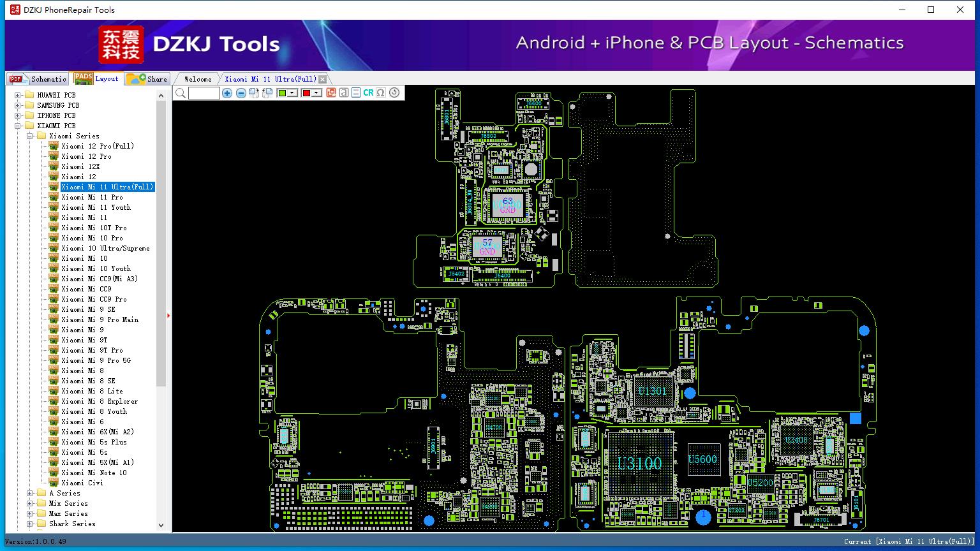The height and width of the screenshot is (551, 980).
Task: Click the magnifier search icon in the layout toolbar
Action: click(181, 93)
